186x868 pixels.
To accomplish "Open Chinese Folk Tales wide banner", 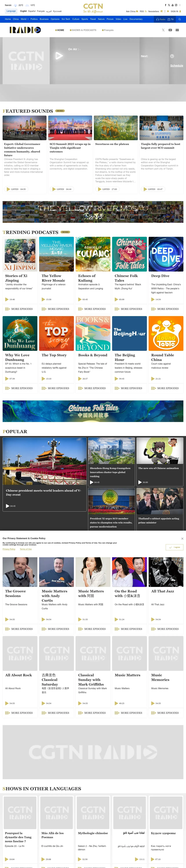I will click(93, 411).
